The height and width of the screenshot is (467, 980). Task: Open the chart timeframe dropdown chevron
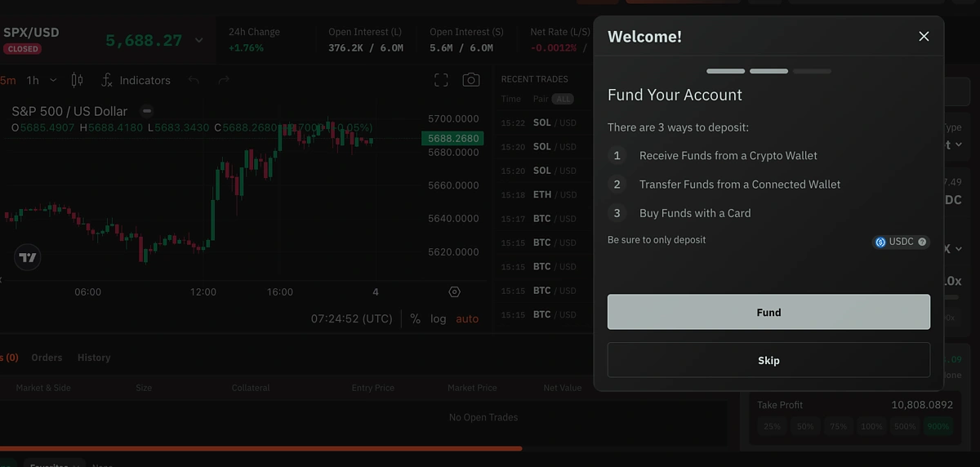click(53, 80)
